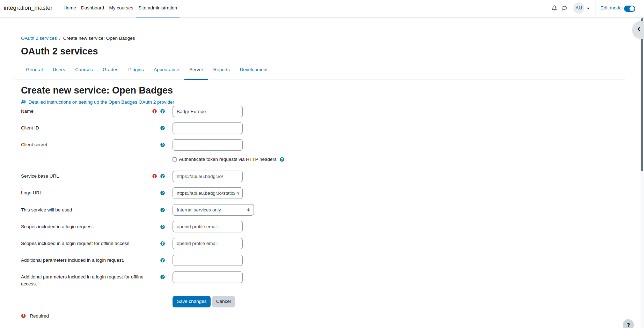Click help icon for Scopes included in a login request
The image size is (644, 328).
point(162,227)
